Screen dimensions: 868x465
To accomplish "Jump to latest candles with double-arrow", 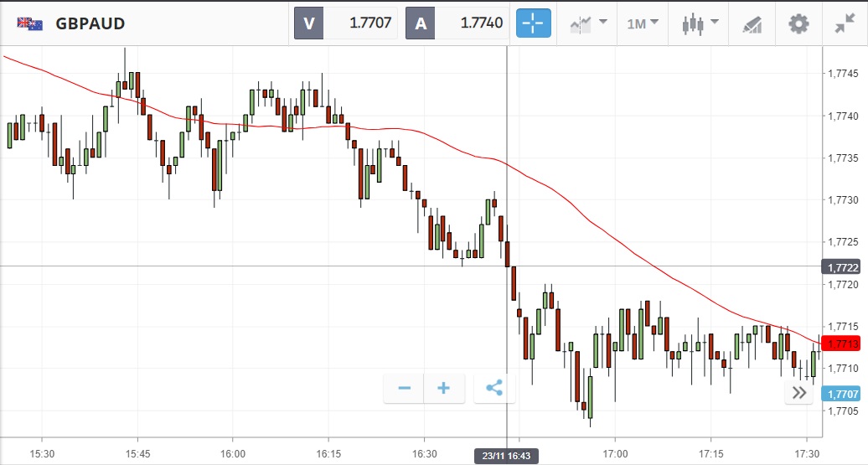I will coord(798,394).
